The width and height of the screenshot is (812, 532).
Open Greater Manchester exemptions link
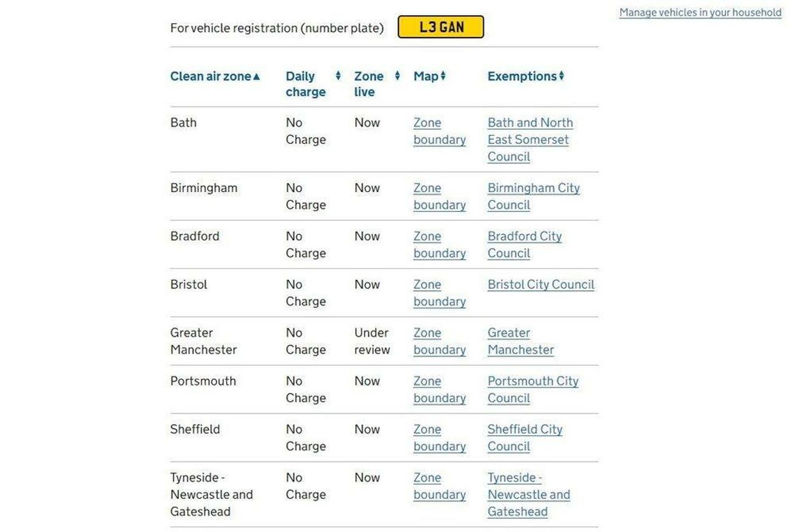(520, 342)
